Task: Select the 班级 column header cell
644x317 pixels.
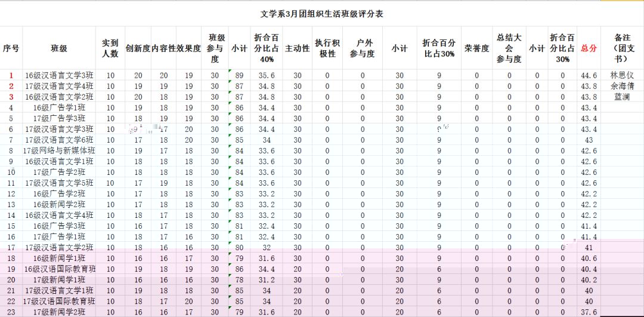Action: [x=59, y=48]
